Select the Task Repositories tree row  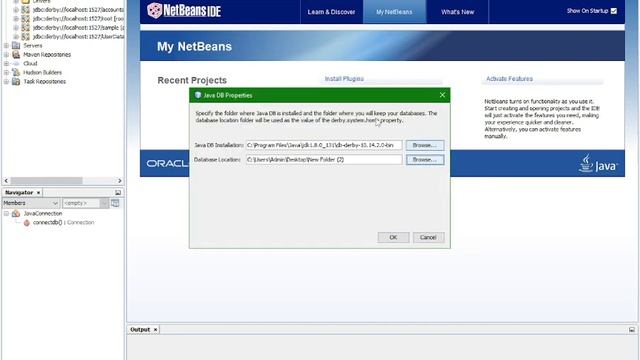pos(44,81)
